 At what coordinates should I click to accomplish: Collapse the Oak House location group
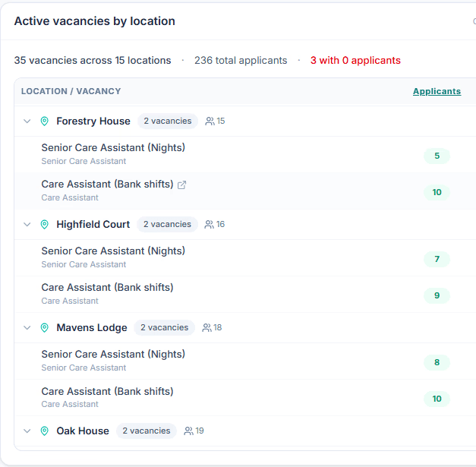pos(27,431)
